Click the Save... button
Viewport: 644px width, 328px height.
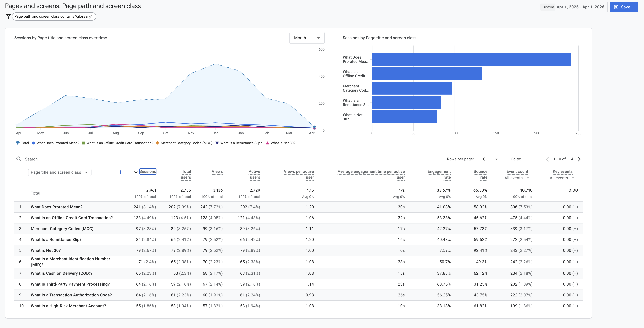coord(624,7)
